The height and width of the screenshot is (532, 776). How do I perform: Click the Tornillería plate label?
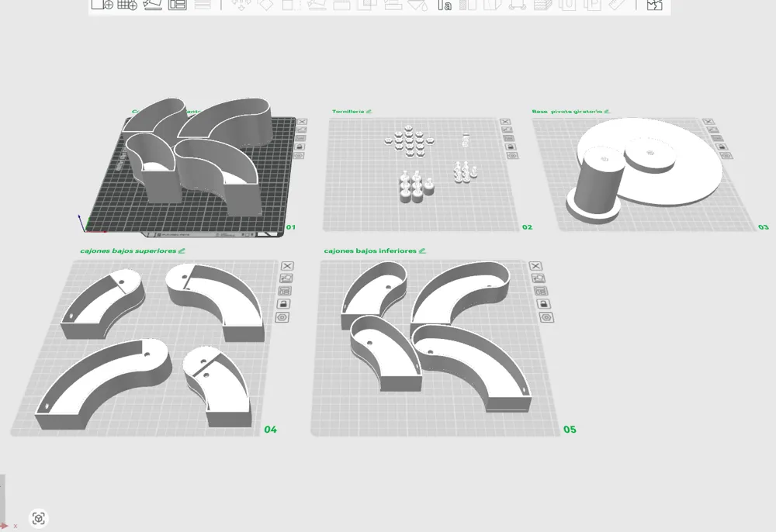tap(348, 111)
